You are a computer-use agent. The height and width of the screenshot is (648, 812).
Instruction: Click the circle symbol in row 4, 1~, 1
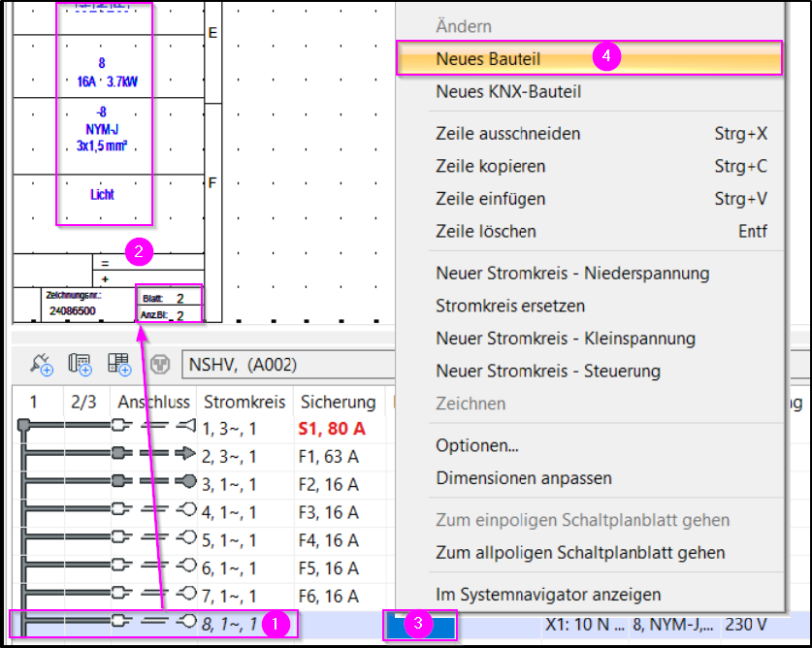tap(186, 509)
